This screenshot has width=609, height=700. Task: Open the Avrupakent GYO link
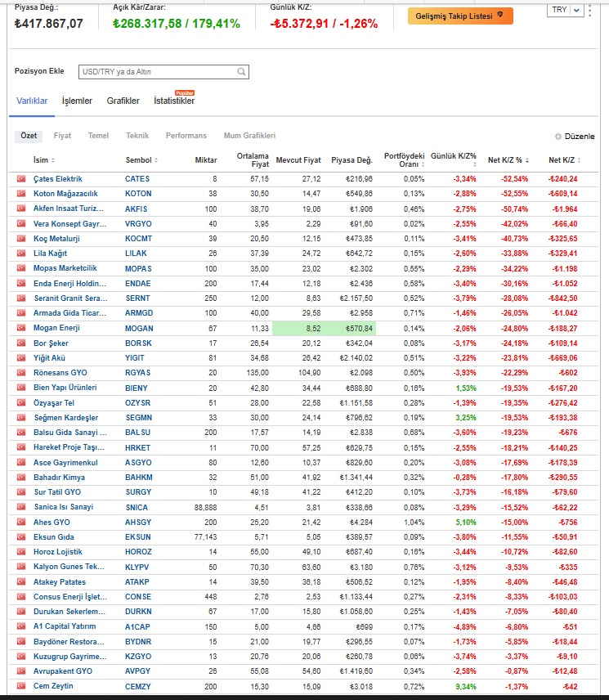tap(63, 671)
